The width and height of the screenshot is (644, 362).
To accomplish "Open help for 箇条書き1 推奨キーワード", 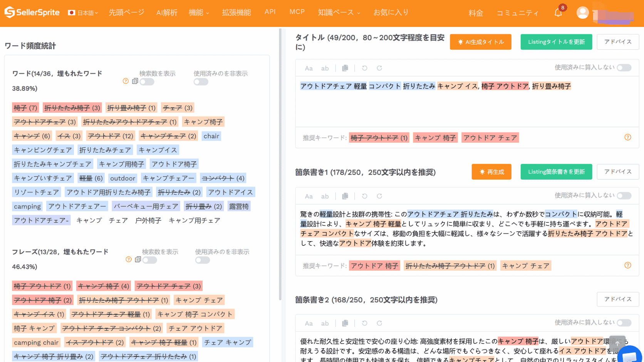I will click(x=628, y=265).
